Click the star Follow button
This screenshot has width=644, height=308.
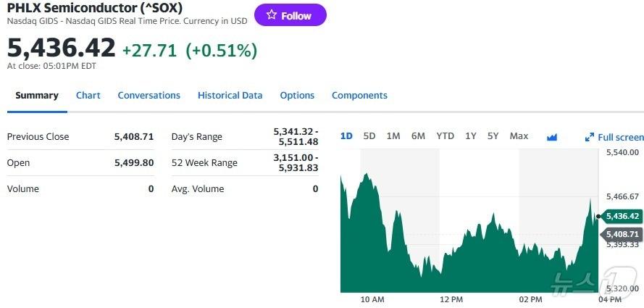pyautogui.click(x=290, y=15)
